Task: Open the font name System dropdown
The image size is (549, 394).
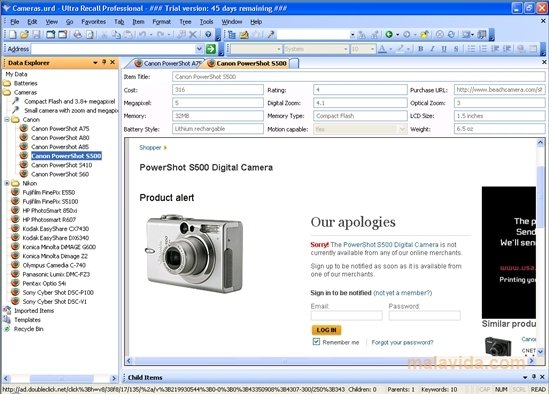Action: click(345, 49)
